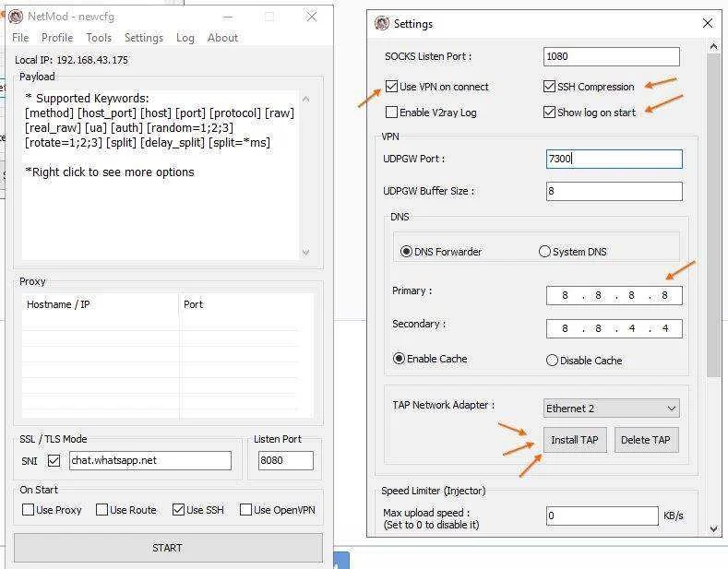
Task: Open the About menu
Action: pos(222,38)
